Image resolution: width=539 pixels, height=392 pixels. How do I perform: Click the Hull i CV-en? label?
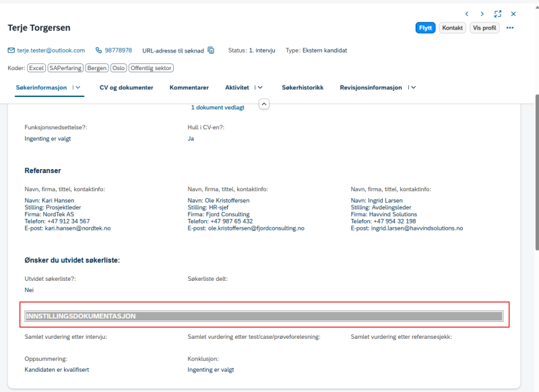pyautogui.click(x=206, y=127)
